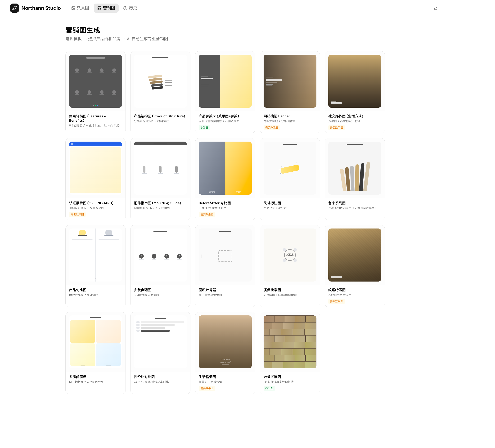Image resolution: width=495 pixels, height=448 pixels.
Task: Select the 营销图 tab
Action: tap(106, 8)
